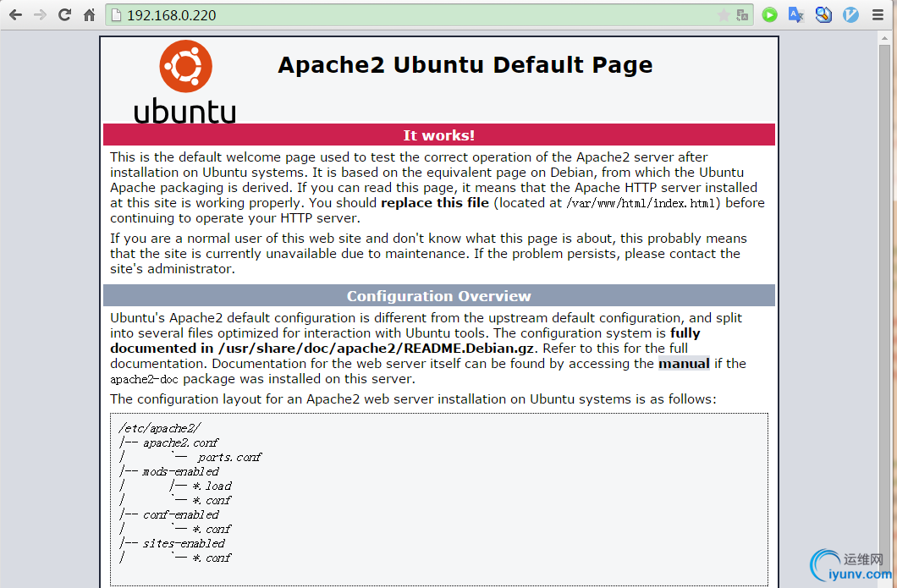
Task: Click the globe search extension icon
Action: point(823,15)
